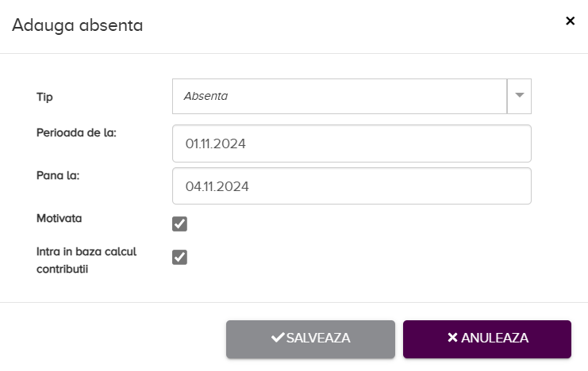Screen dimensions: 588x371
Task: Set cursor in the 04.11.2024 end date
Action: [216, 187]
